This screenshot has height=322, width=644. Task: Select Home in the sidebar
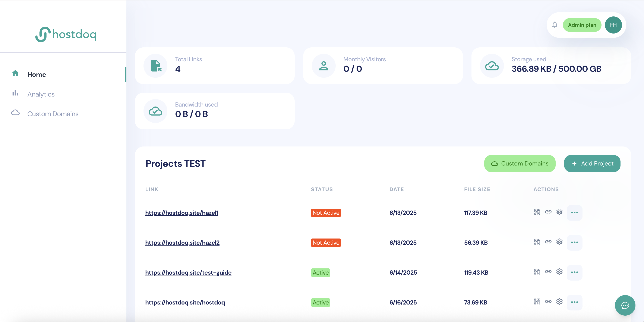(x=37, y=75)
